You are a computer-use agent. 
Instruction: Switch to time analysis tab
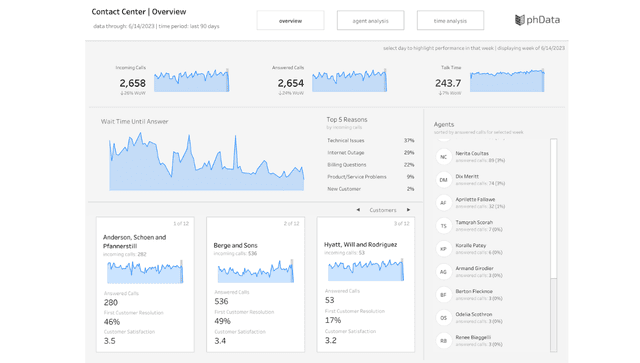pos(450,20)
